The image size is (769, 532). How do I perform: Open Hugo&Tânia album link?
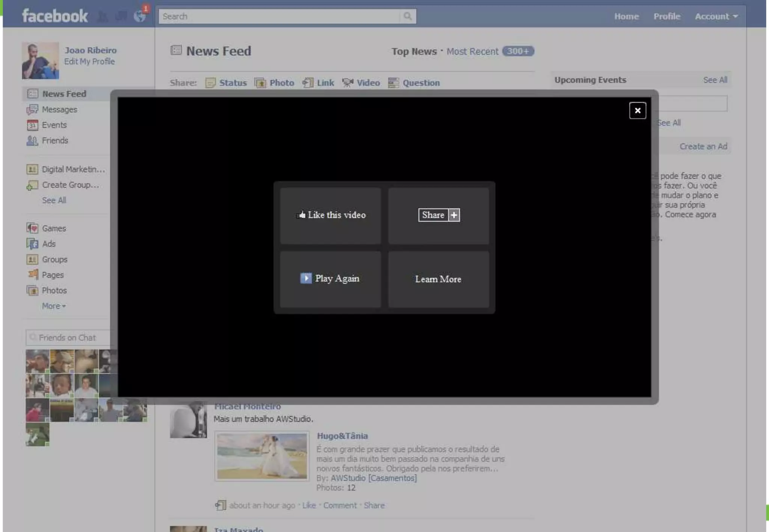coord(342,436)
